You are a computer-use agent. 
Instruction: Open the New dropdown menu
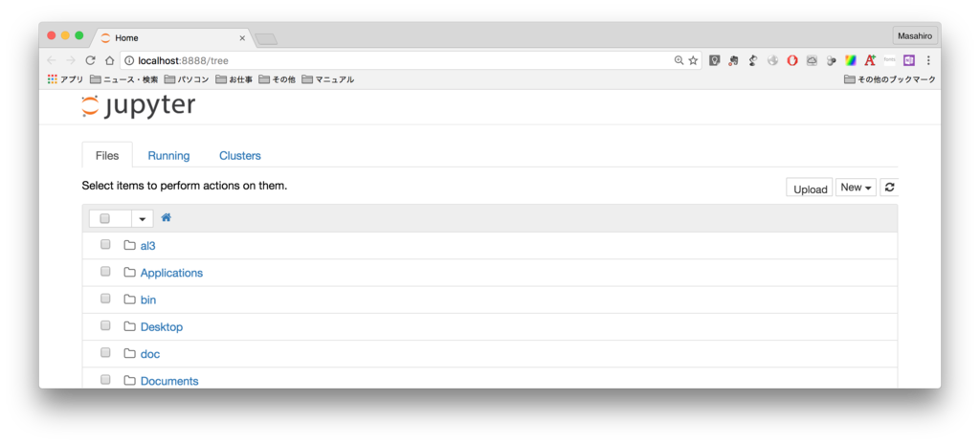pos(856,188)
